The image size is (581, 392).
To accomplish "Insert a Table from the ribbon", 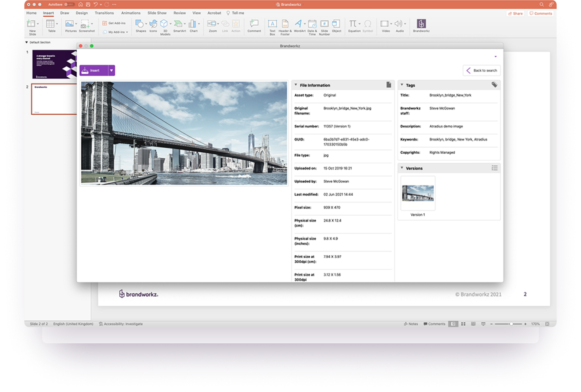I will click(51, 26).
